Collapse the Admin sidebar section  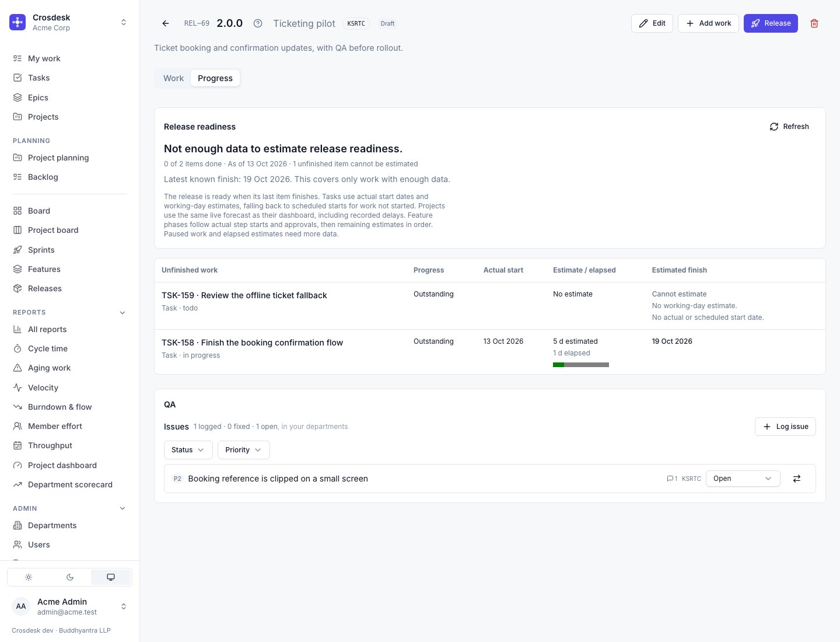pos(123,508)
